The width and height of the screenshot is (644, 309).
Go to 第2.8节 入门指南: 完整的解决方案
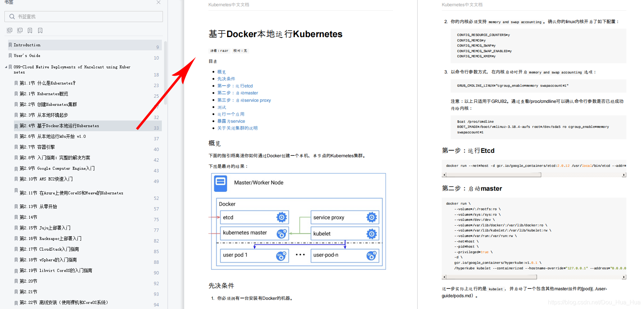click(55, 158)
